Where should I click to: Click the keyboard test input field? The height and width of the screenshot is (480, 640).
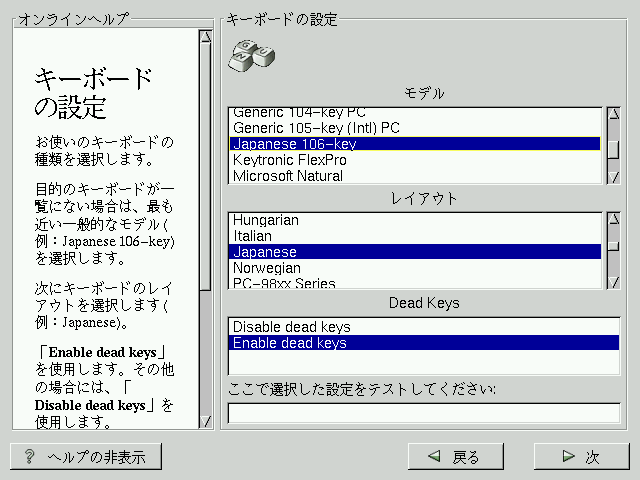[422, 413]
